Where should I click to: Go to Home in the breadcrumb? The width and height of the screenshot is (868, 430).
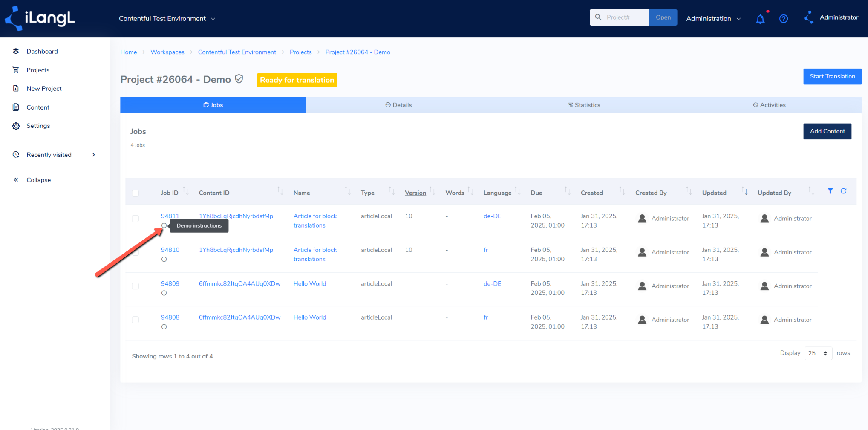(129, 52)
